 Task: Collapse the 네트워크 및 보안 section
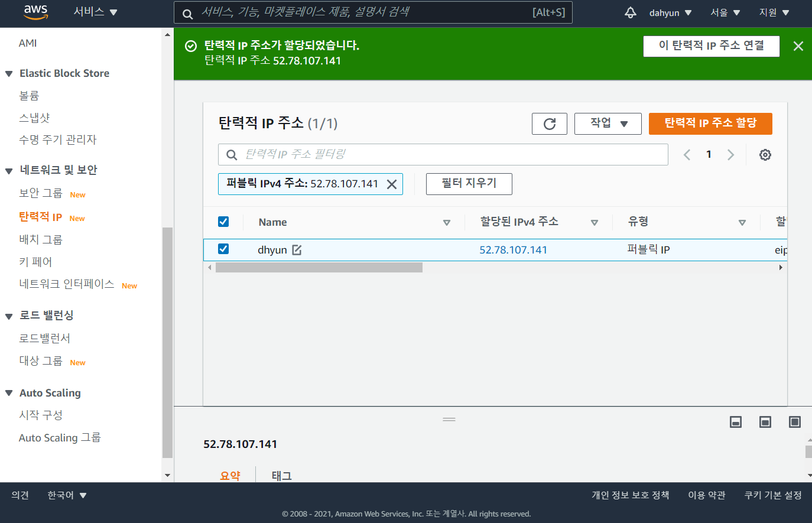tap(9, 171)
